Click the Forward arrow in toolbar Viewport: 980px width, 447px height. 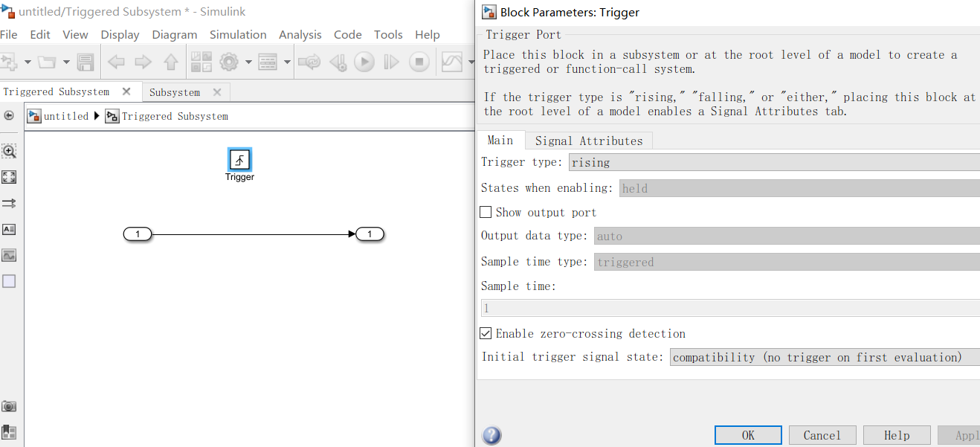click(143, 62)
